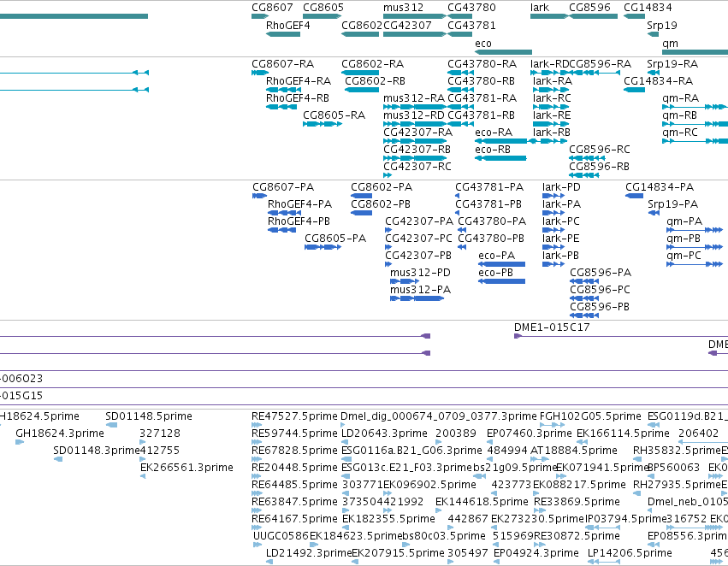Image resolution: width=728 pixels, height=566 pixels.
Task: Click EST IP03794.5prime
Action: click(602, 528)
